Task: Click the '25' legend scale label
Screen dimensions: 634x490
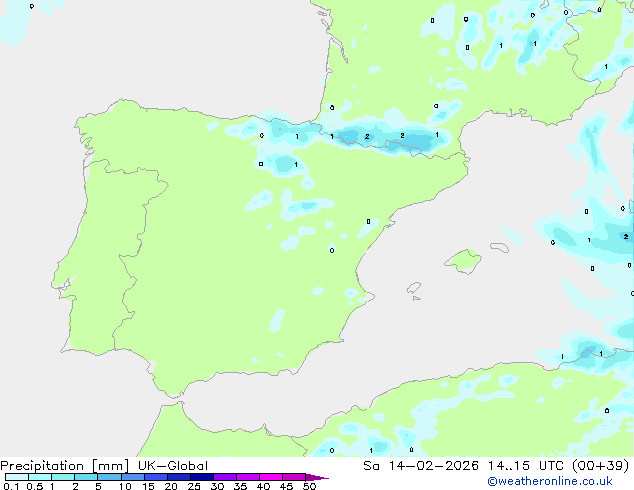Action: click(194, 486)
